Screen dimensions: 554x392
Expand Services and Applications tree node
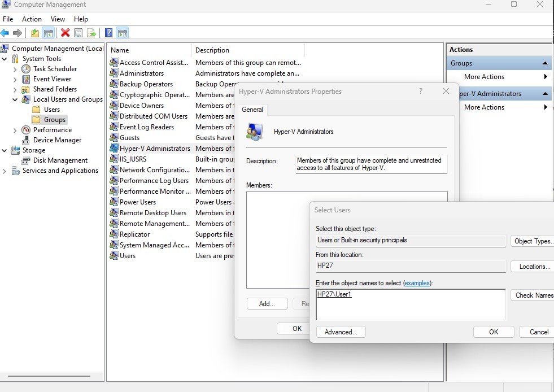(5, 171)
